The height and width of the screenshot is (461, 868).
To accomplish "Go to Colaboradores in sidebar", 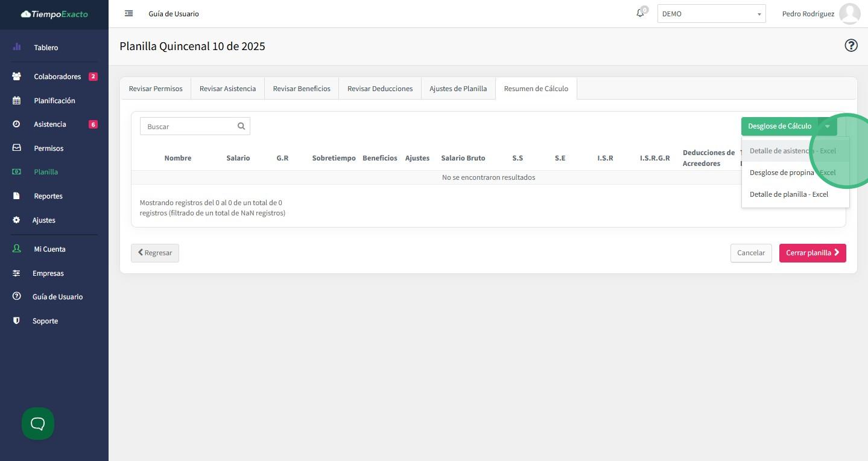I will pyautogui.click(x=57, y=77).
